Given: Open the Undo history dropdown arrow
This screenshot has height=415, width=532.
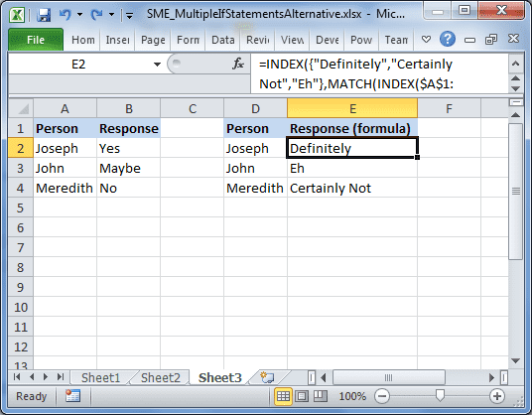Looking at the screenshot, I should (79, 14).
